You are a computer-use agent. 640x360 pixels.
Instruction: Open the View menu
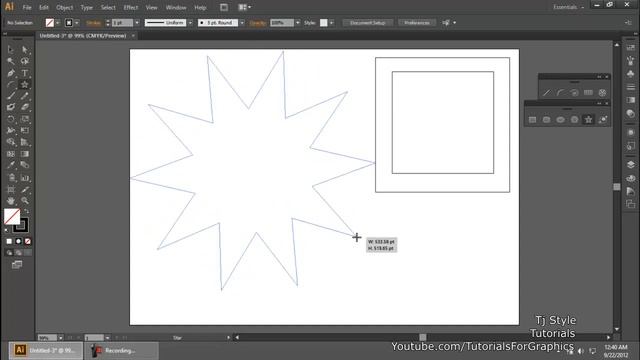pyautogui.click(x=151, y=7)
